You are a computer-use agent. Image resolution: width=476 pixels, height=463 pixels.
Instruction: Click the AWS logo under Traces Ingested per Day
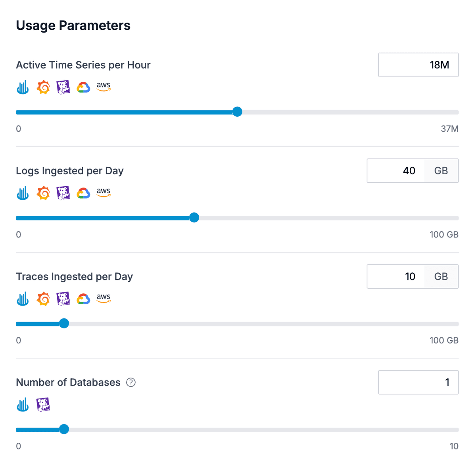pos(103,299)
